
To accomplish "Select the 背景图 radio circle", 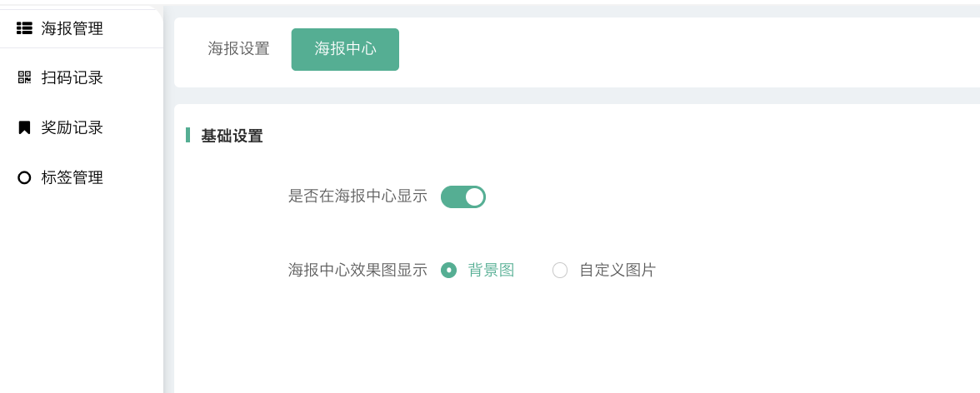I will 448,270.
